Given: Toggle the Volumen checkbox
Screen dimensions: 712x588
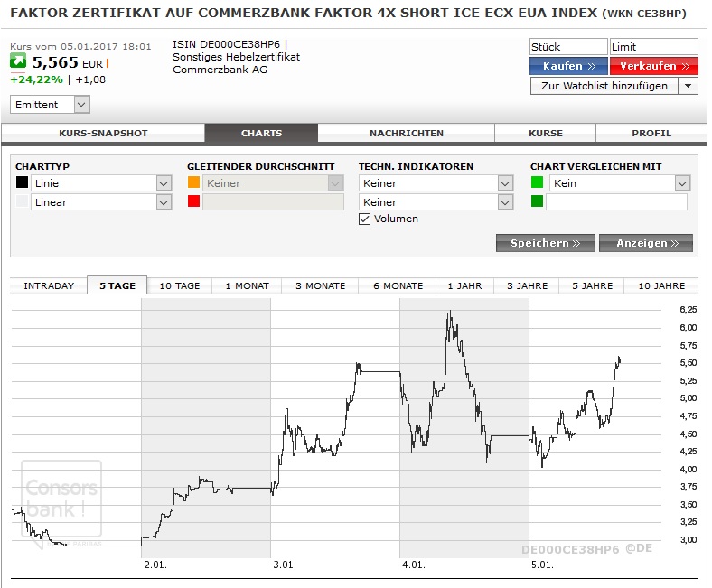Looking at the screenshot, I should pos(365,219).
